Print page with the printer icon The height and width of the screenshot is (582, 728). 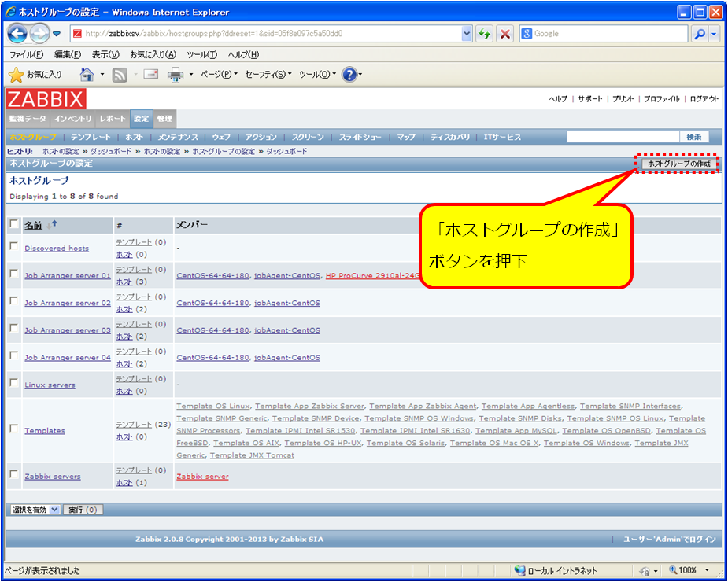[x=176, y=75]
